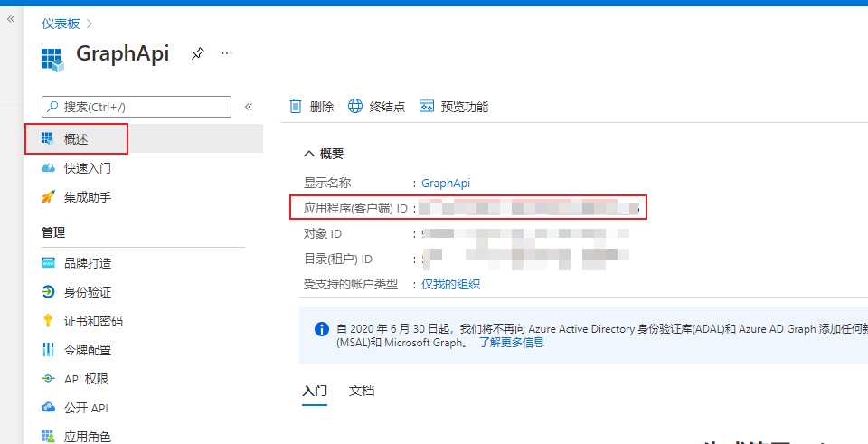Screen dimensions: 868x444
Task: Click the 证书和密码 key icon
Action: [48, 320]
